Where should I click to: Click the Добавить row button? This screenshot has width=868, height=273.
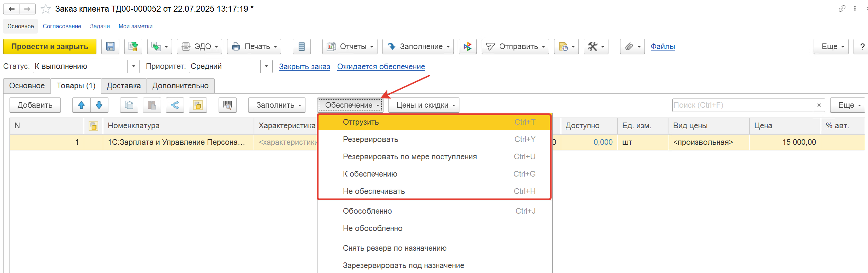(35, 105)
